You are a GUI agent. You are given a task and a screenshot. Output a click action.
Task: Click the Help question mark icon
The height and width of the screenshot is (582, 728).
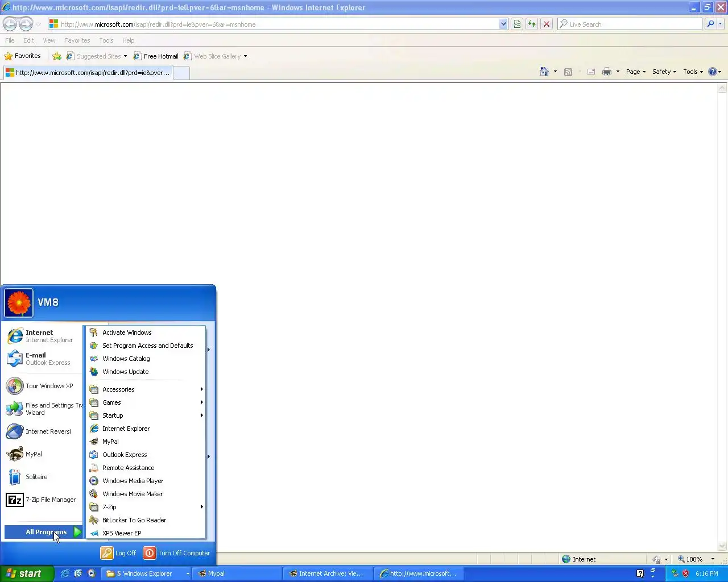(712, 72)
